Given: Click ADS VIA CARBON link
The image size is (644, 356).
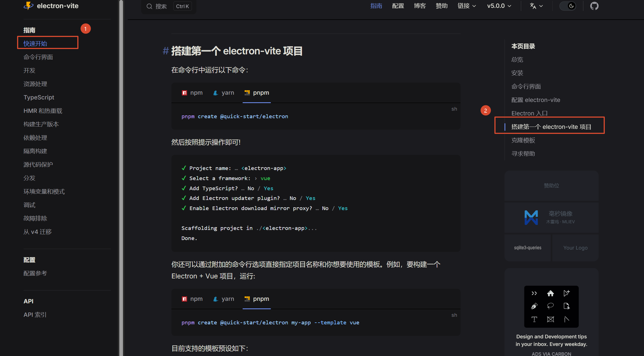Looking at the screenshot, I should [551, 354].
